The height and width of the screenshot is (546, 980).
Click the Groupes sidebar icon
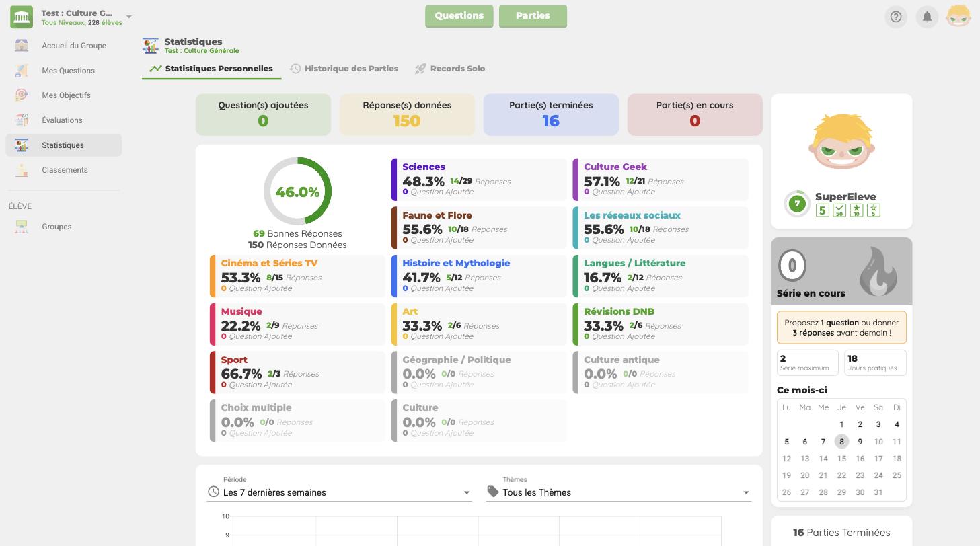[x=22, y=227]
